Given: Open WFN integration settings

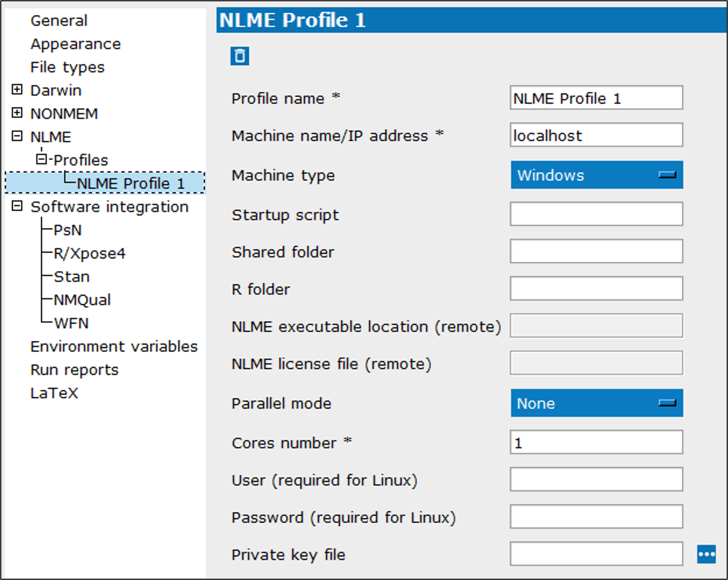Looking at the screenshot, I should [71, 323].
